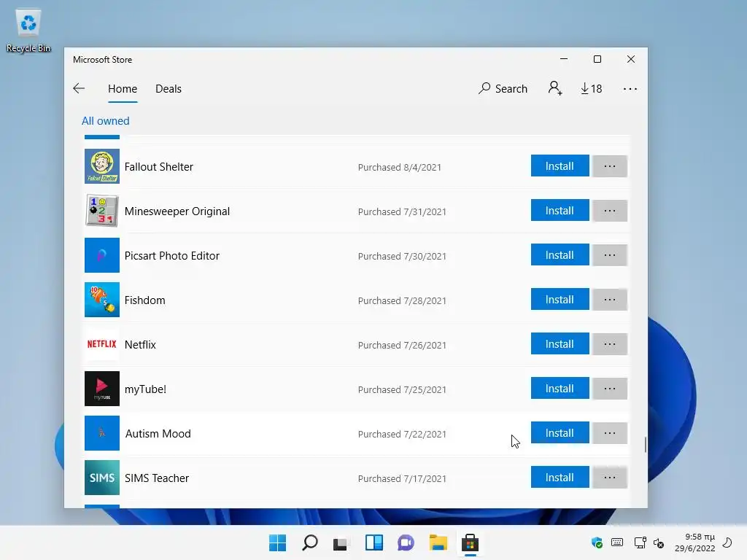
Task: Install Minesweeper Original
Action: tap(560, 211)
